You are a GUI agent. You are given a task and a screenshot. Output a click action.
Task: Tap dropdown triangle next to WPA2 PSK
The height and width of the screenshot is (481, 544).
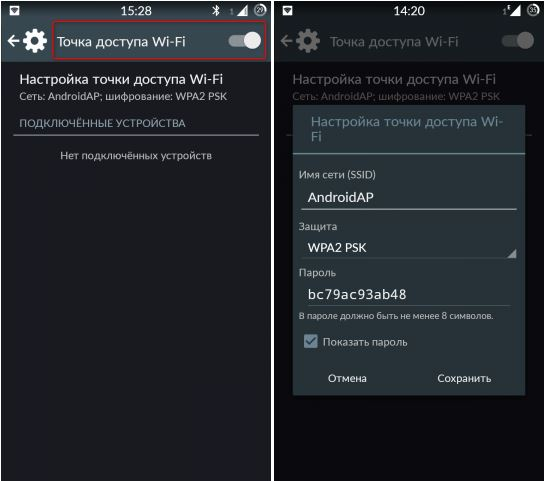point(512,254)
